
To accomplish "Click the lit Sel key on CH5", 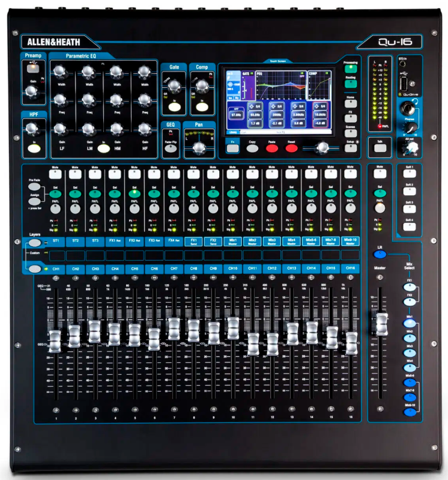I will pos(135,194).
